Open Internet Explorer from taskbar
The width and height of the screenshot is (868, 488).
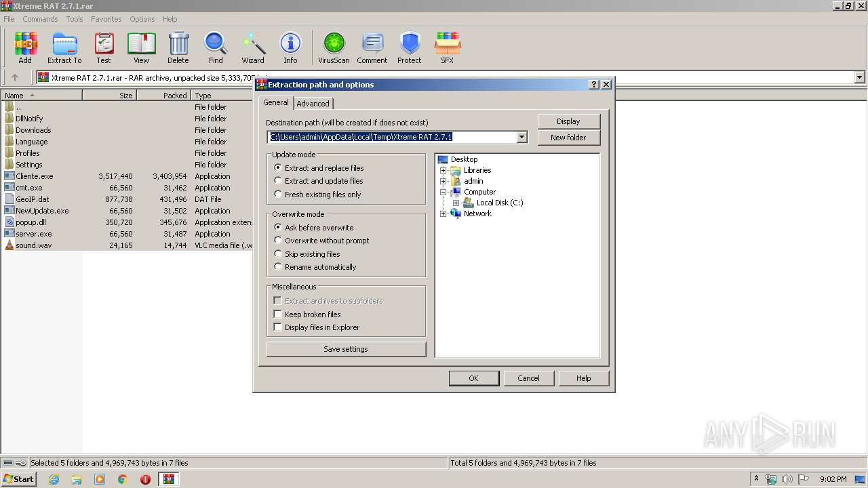[54, 479]
